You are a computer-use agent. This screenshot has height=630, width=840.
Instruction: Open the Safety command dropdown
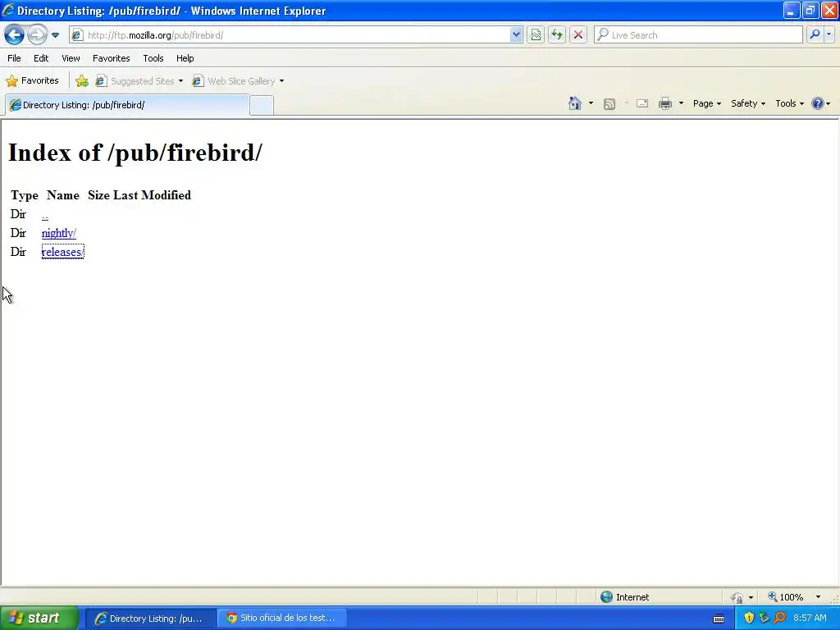748,103
